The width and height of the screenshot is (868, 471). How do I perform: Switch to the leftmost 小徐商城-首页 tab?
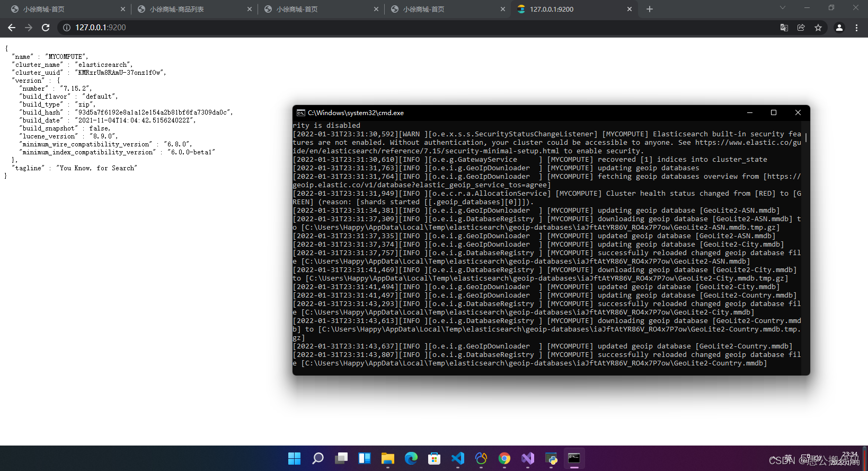click(68, 9)
